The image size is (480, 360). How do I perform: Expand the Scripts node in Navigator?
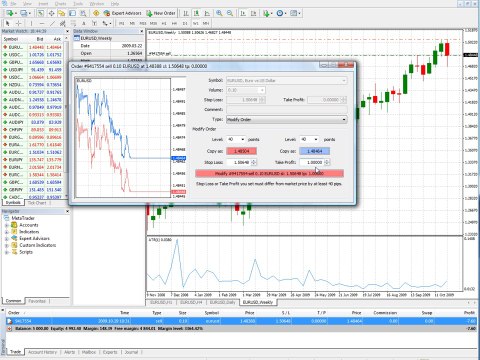tap(6, 252)
